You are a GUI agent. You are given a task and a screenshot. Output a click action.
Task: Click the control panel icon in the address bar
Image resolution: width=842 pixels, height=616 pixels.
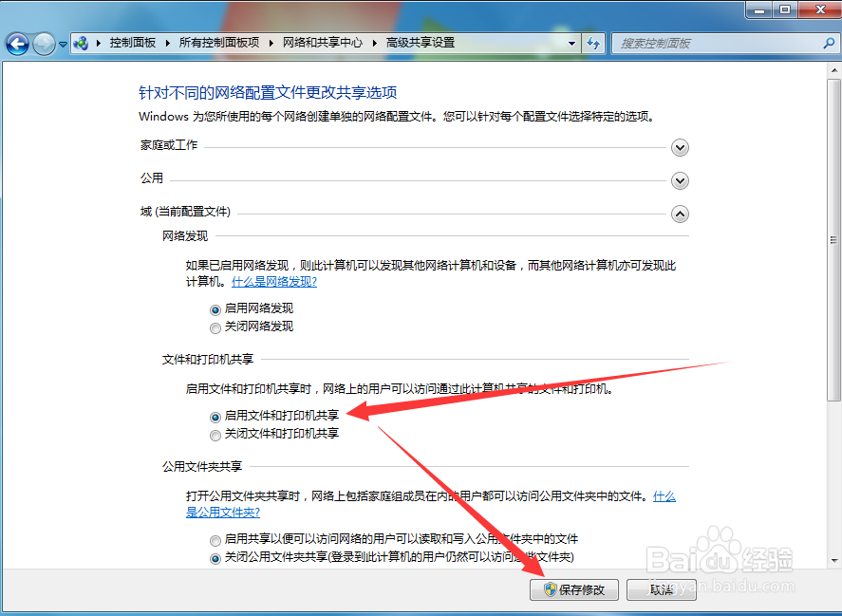point(82,43)
